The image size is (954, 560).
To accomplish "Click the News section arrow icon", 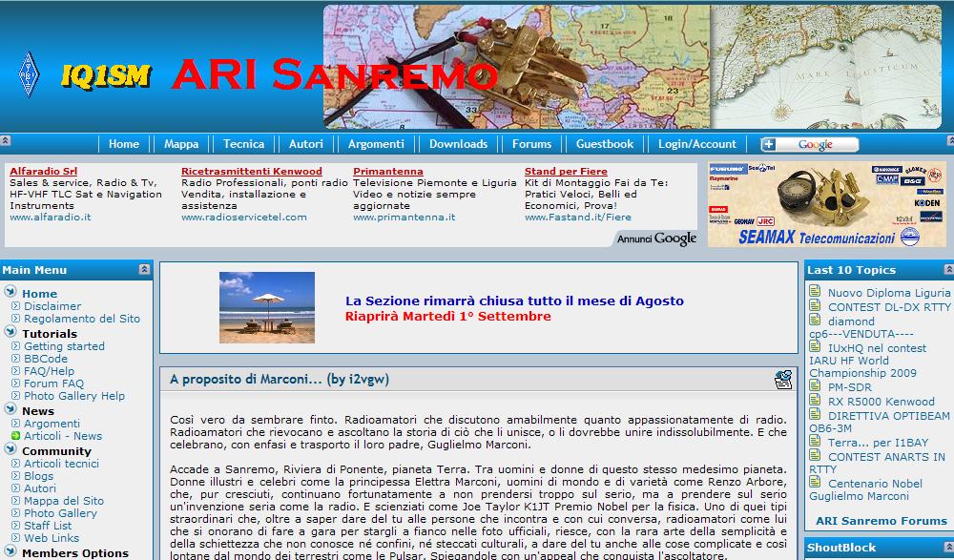I will [x=10, y=408].
